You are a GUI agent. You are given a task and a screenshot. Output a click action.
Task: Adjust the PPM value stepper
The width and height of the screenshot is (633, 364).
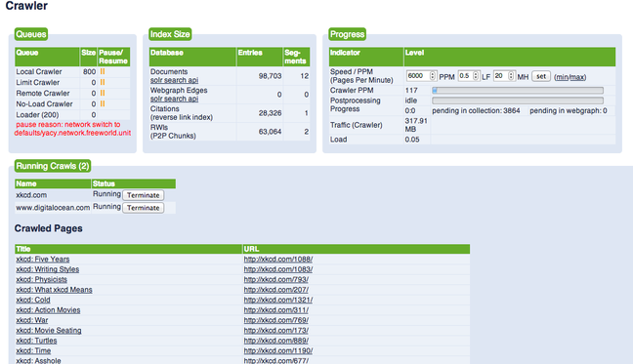pos(433,76)
